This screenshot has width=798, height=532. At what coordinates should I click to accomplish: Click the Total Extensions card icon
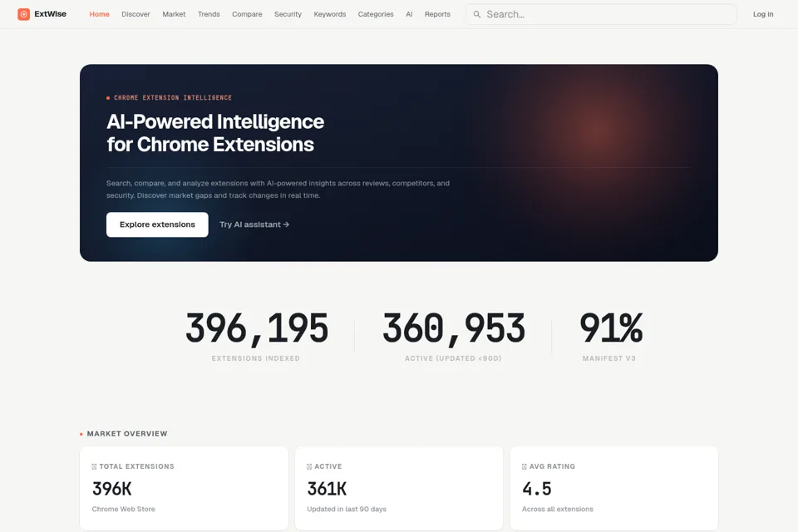pos(94,466)
